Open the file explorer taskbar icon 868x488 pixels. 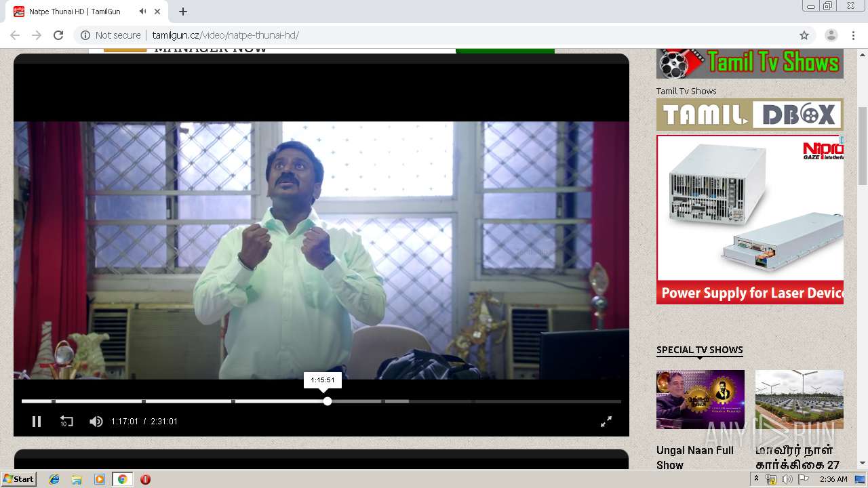pos(77,479)
